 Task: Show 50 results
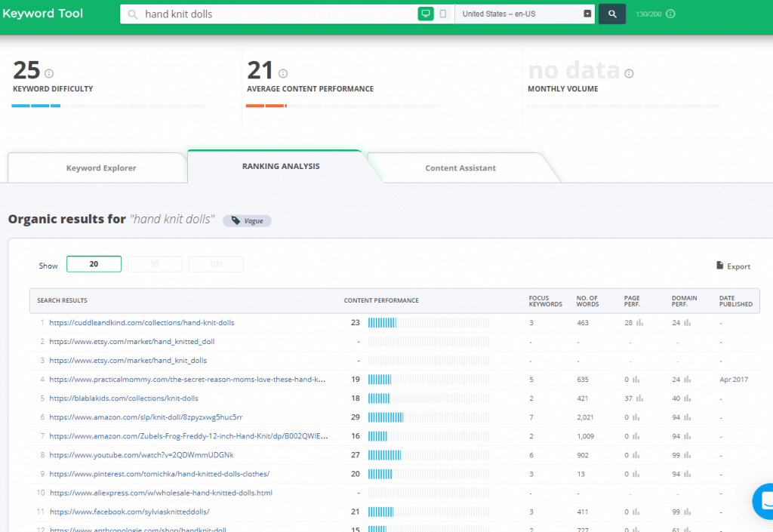(x=155, y=264)
